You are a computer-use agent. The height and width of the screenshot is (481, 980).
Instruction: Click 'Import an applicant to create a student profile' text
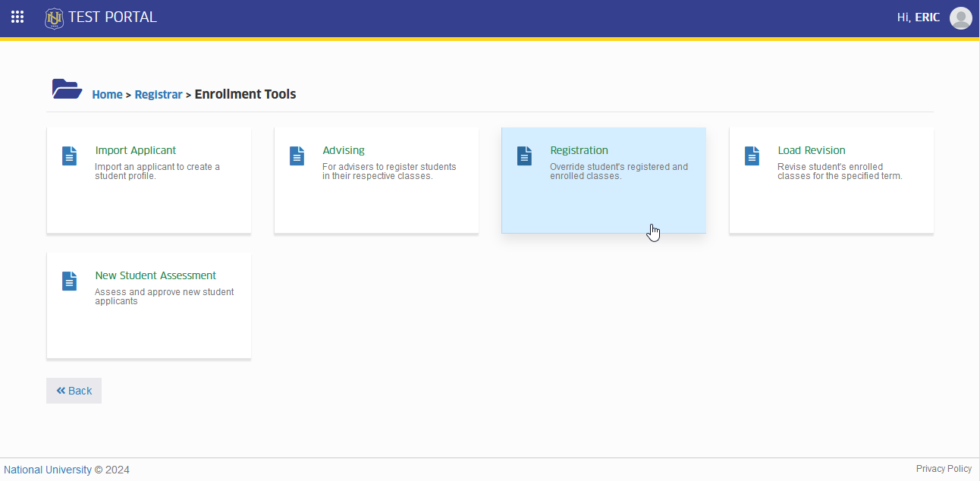157,171
